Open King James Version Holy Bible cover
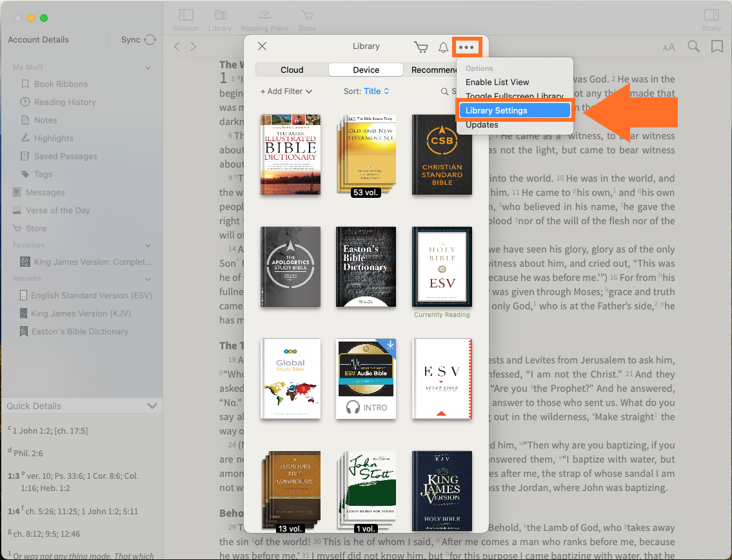The width and height of the screenshot is (732, 560). click(x=442, y=490)
